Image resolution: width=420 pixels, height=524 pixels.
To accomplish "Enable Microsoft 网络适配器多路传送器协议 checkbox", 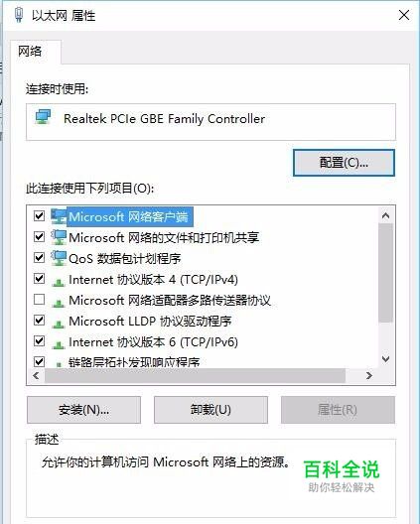I will pyautogui.click(x=39, y=299).
